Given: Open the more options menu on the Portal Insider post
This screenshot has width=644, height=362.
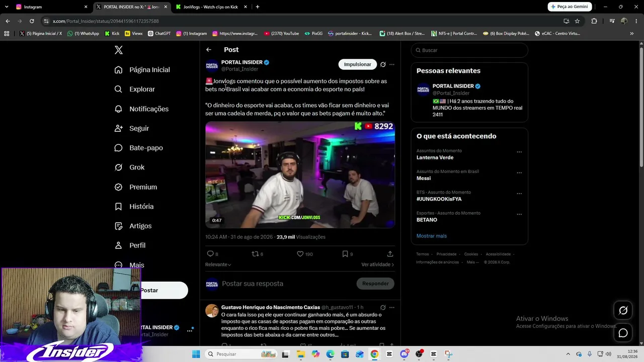Looking at the screenshot, I should (x=392, y=64).
